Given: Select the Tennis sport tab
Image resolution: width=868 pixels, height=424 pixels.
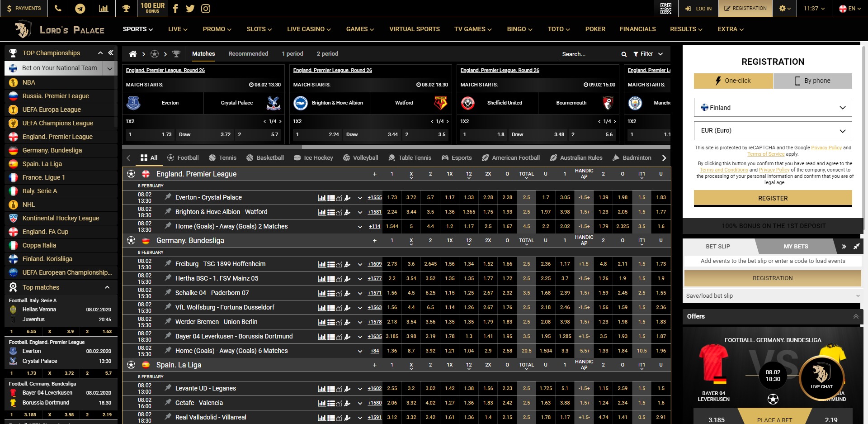Looking at the screenshot, I should 222,158.
